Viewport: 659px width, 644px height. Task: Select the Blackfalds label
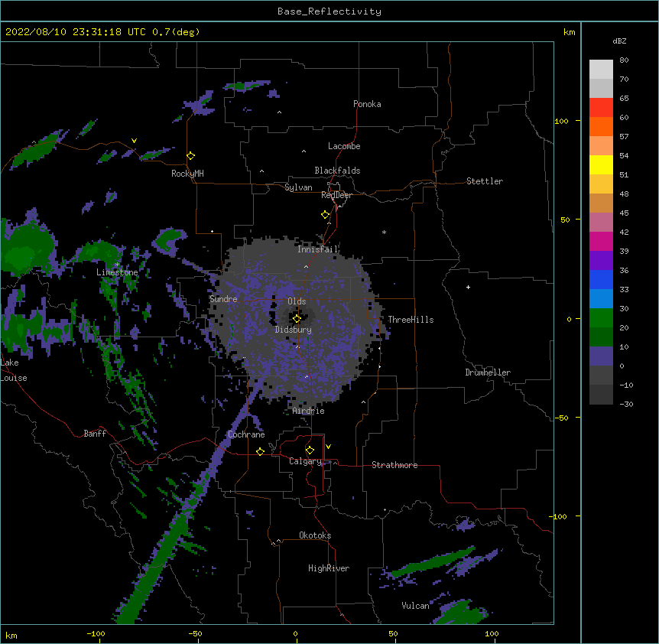(337, 171)
